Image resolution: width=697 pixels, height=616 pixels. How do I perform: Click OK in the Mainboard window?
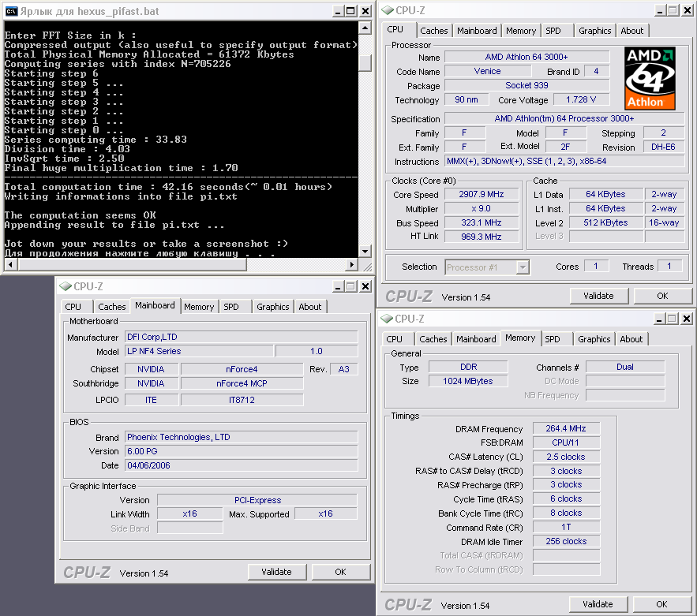click(340, 572)
